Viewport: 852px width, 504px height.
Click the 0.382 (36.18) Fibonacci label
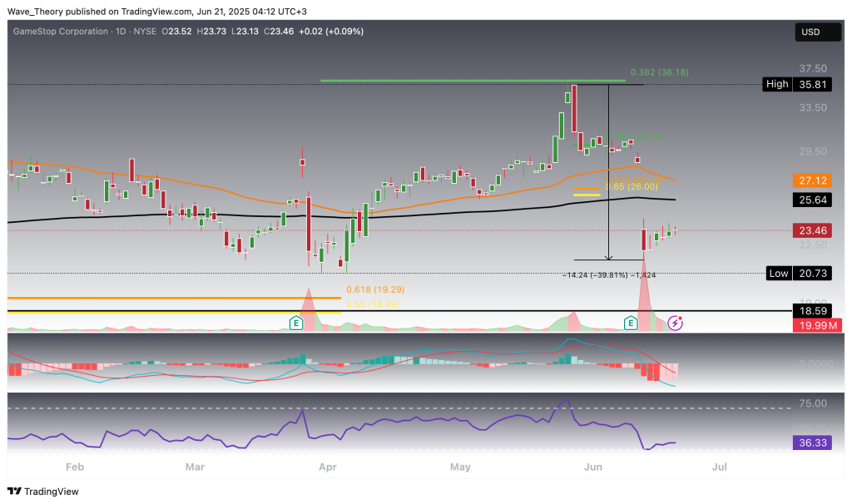[659, 72]
